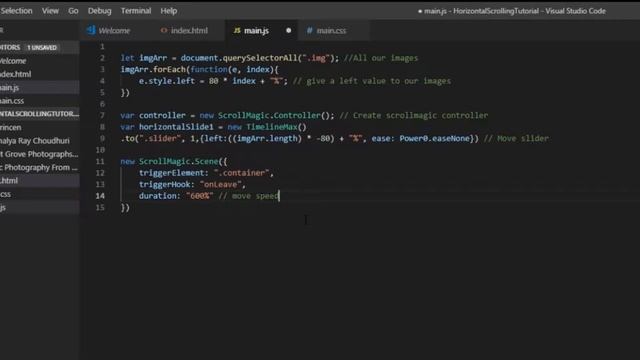The width and height of the screenshot is (640, 360).
Task: Click the '600%' duration value
Action: (200, 196)
